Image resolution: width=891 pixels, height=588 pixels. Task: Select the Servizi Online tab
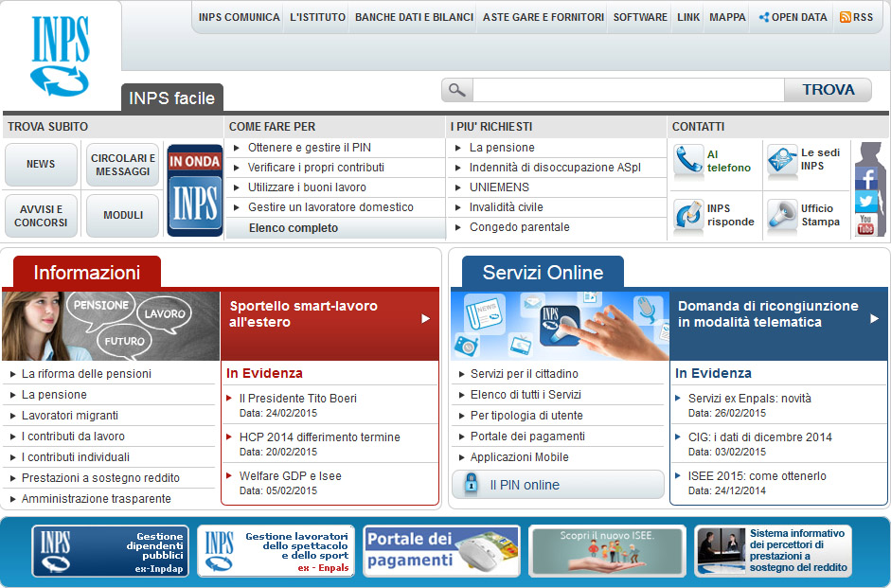(543, 272)
